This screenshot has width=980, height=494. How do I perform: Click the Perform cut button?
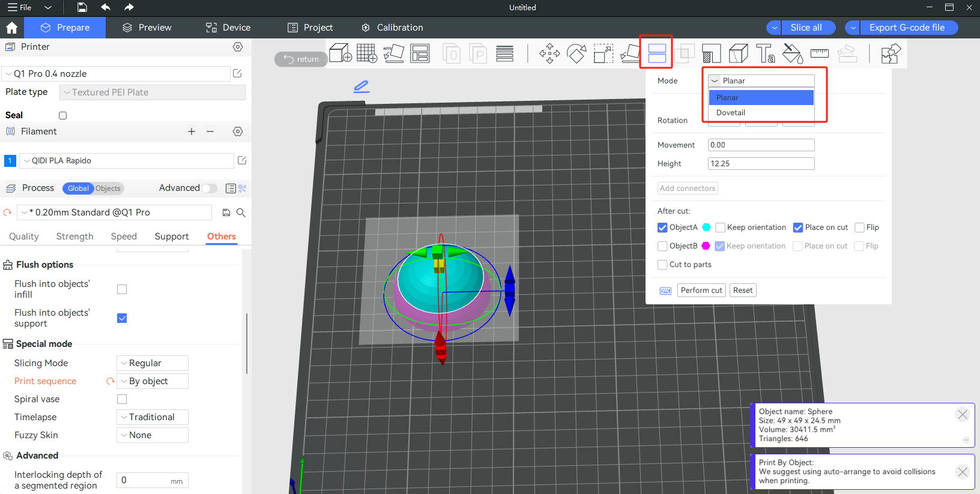(x=701, y=291)
